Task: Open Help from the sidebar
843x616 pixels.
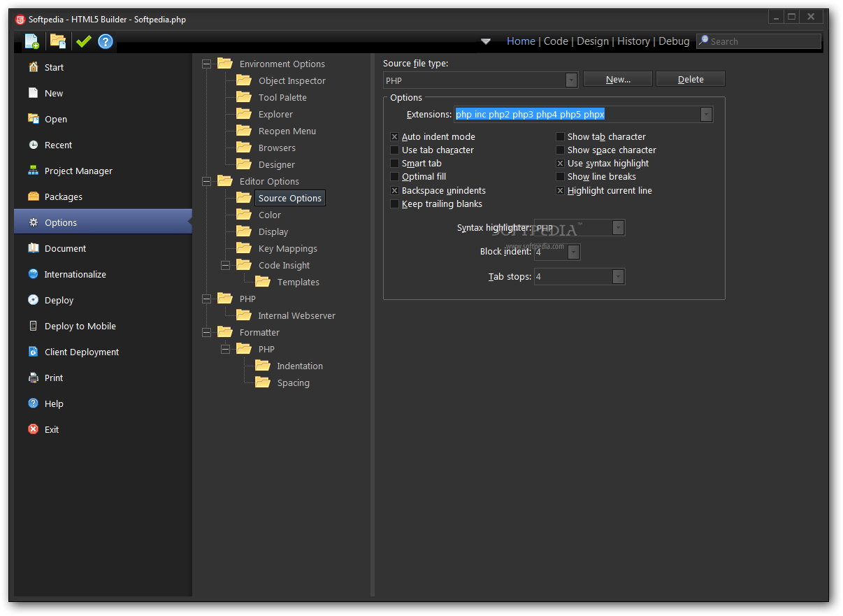Action: [103, 404]
